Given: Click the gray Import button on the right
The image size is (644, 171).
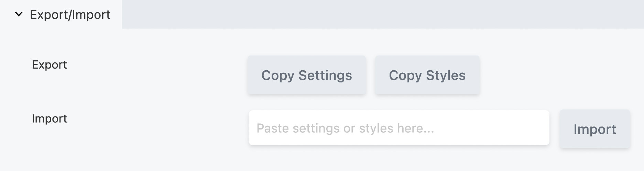Looking at the screenshot, I should [x=594, y=129].
